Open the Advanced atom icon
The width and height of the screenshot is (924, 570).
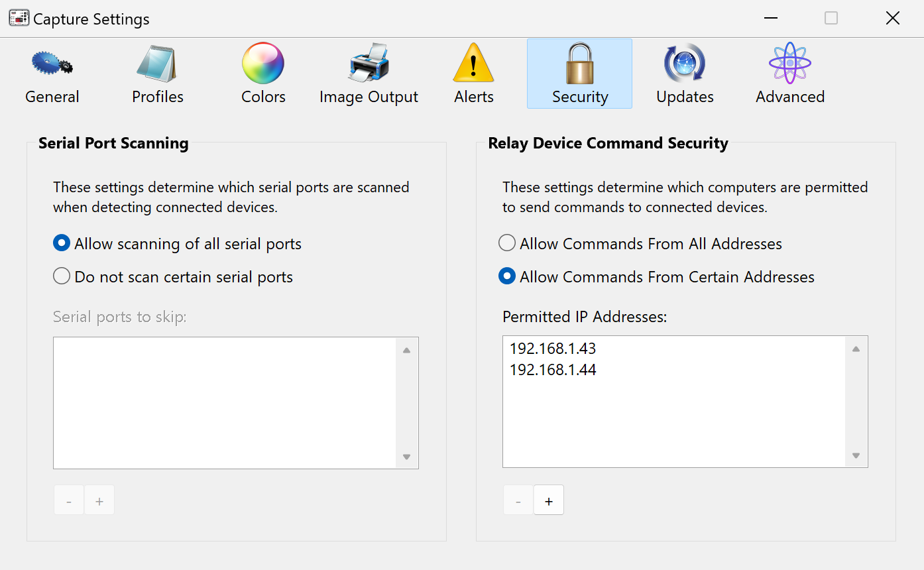coord(790,64)
